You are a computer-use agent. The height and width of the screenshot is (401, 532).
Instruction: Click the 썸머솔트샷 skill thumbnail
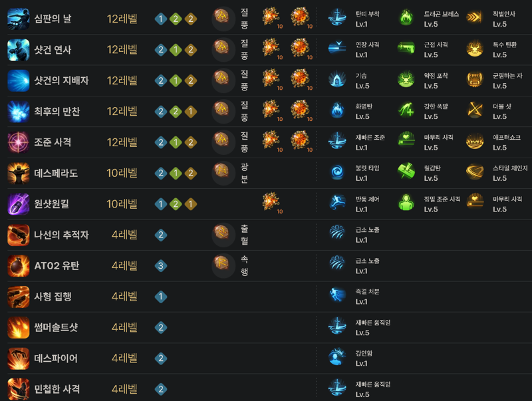[19, 327]
